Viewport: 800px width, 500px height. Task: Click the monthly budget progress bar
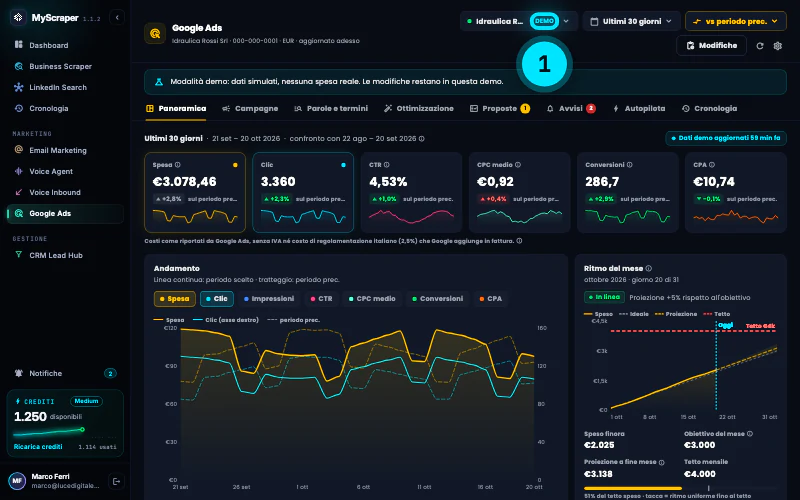(x=680, y=488)
